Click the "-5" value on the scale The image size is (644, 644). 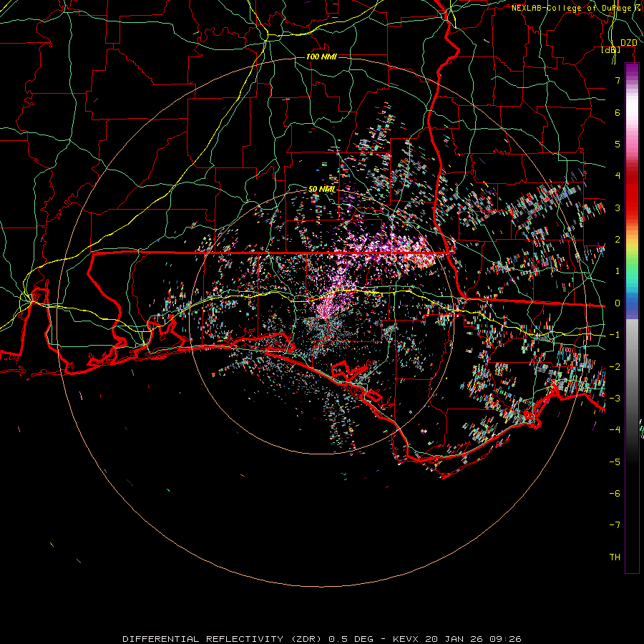[x=615, y=462]
